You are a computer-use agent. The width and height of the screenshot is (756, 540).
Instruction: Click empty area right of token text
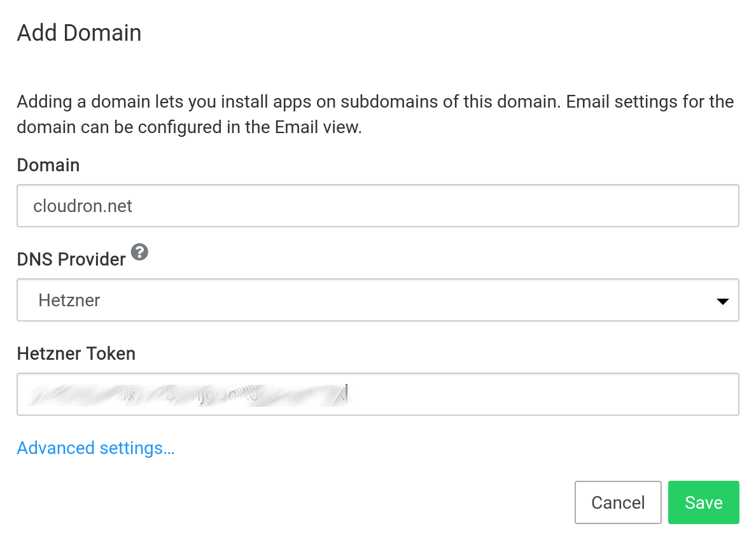[x=541, y=394]
